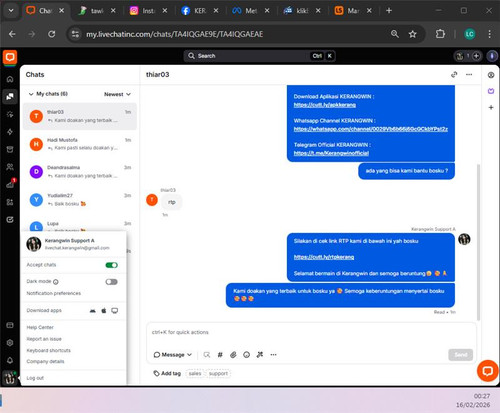Click the profile avatar in sidebar bottom
The height and width of the screenshot is (413, 500).
click(x=9, y=378)
